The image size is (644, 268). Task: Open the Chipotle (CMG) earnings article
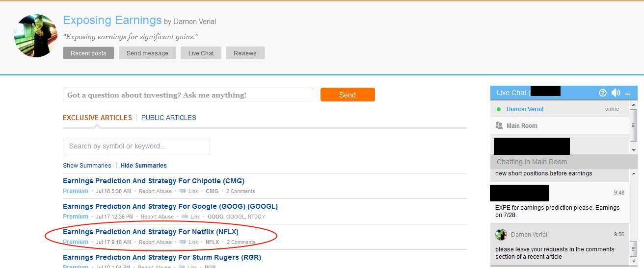154,181
